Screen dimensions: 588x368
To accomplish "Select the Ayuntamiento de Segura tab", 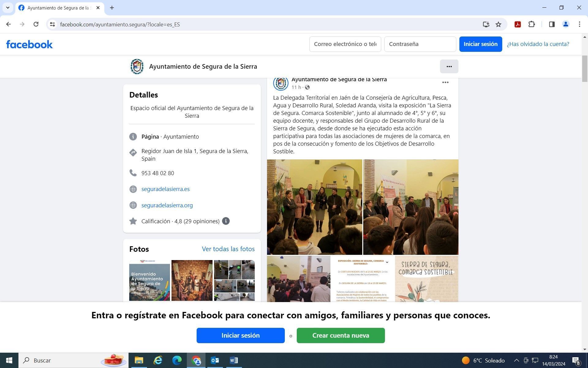I will click(59, 8).
